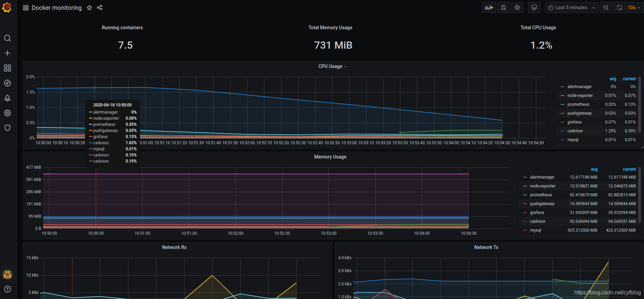Viewport: 644px width, 299px height.
Task: Toggle grafana series in CPU legend
Action: [574, 122]
